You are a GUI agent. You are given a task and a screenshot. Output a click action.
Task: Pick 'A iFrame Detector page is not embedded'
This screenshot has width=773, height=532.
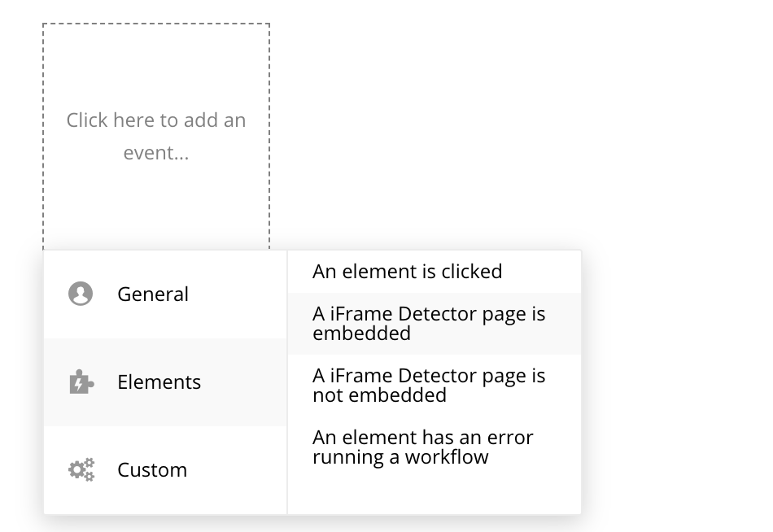coord(435,385)
